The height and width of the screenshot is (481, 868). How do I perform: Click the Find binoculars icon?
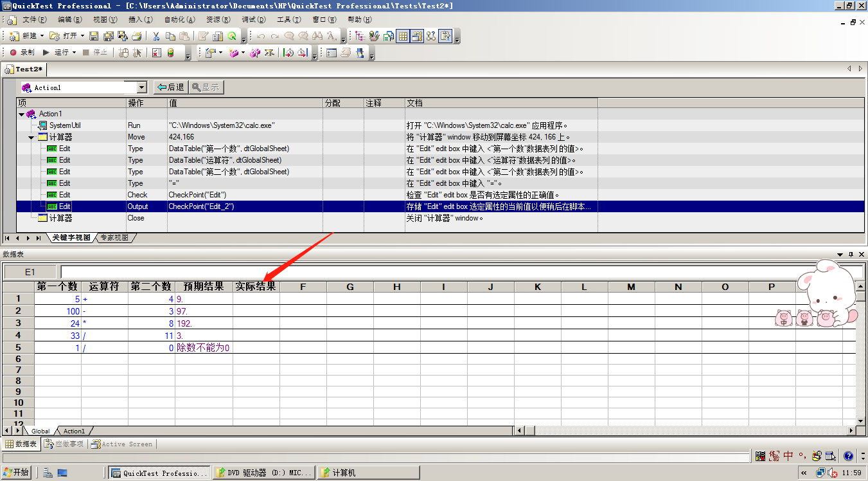click(x=317, y=36)
